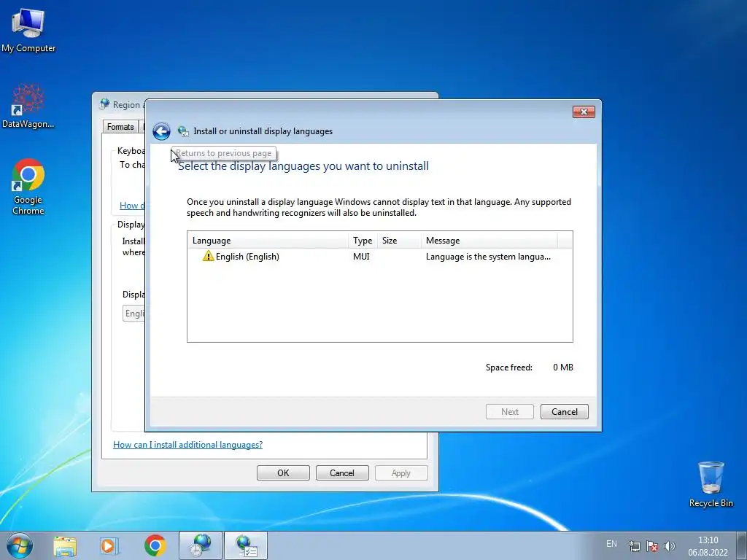Click the volume speaker tray icon
This screenshot has height=560, width=747.
(x=670, y=546)
